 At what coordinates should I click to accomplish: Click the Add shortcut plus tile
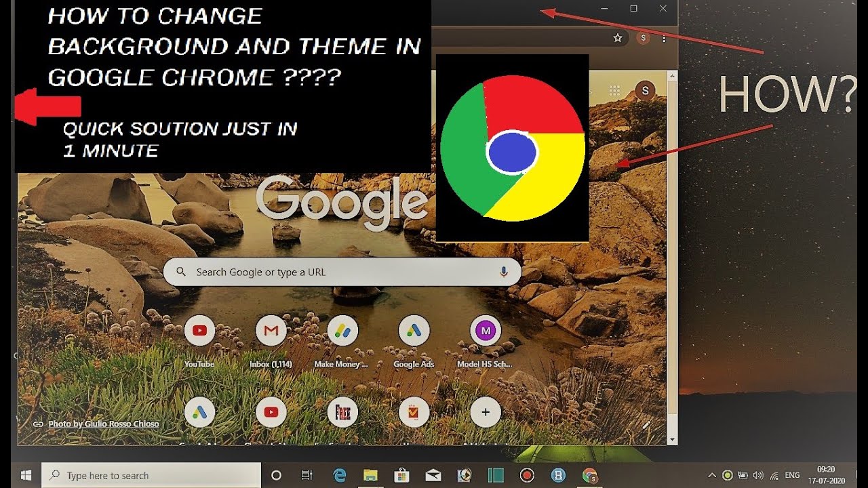(x=486, y=412)
